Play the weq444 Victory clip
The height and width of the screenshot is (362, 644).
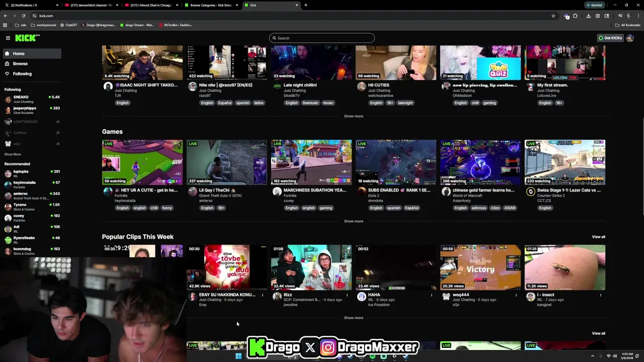click(x=480, y=267)
